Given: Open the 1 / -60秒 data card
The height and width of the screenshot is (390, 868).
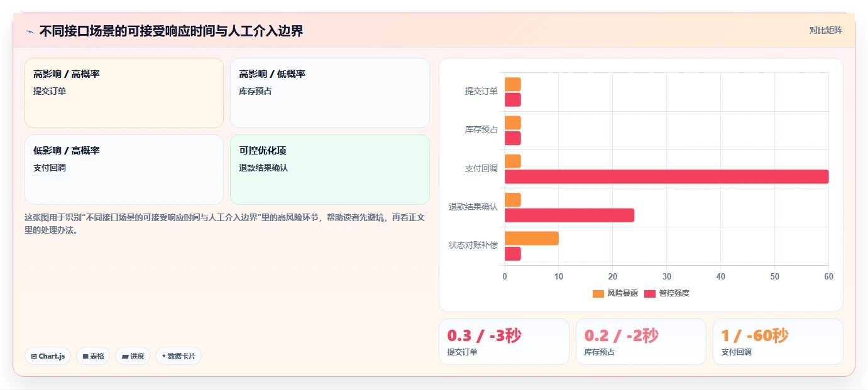Looking at the screenshot, I should coord(778,342).
